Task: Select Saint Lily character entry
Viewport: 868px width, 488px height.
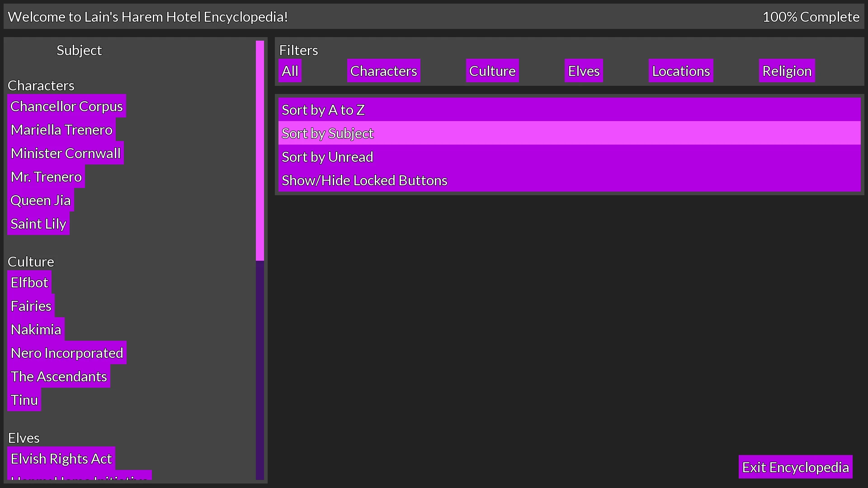Action: 39,224
